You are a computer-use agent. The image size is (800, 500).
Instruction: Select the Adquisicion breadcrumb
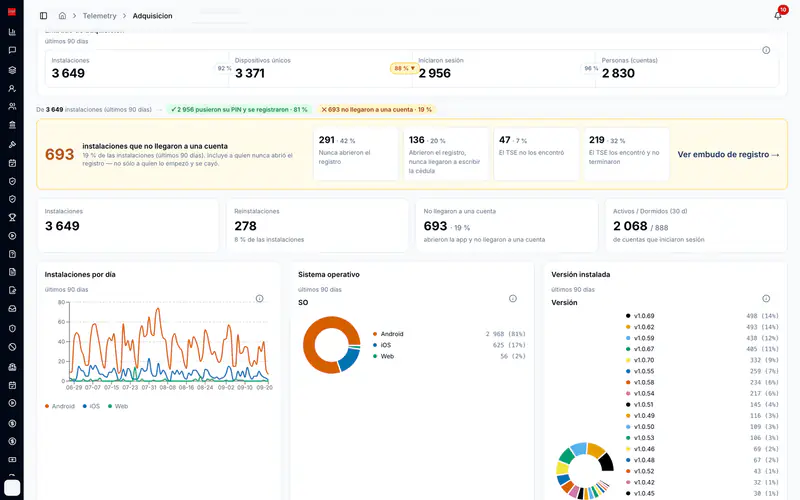(153, 16)
